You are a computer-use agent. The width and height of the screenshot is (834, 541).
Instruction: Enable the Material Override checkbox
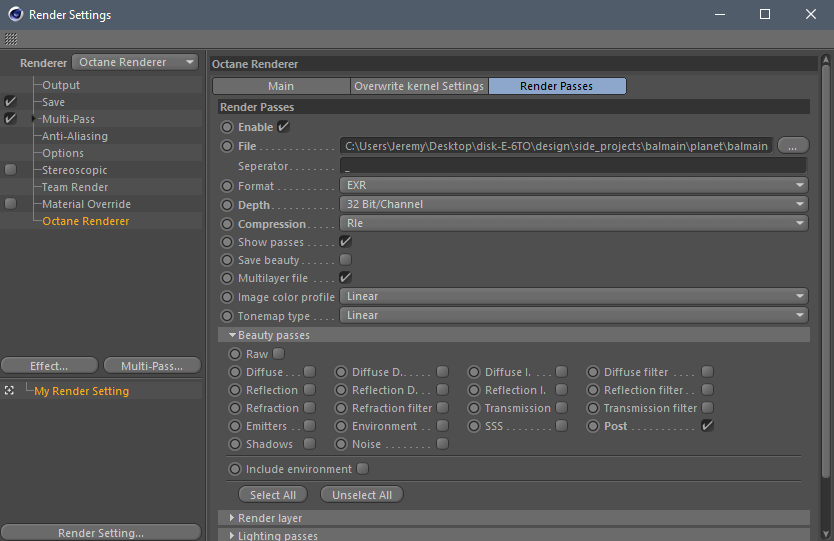tap(10, 204)
